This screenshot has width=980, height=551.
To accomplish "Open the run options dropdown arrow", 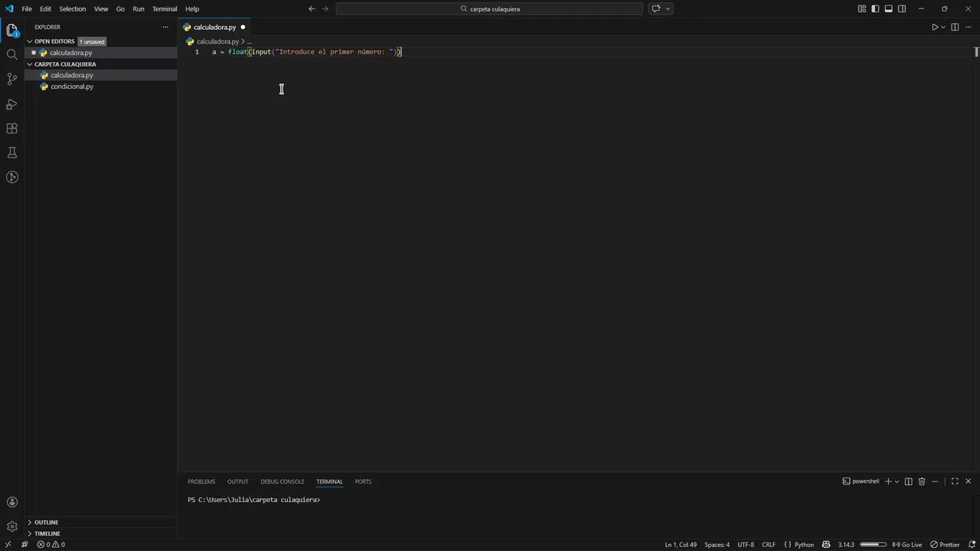I will tap(943, 27).
